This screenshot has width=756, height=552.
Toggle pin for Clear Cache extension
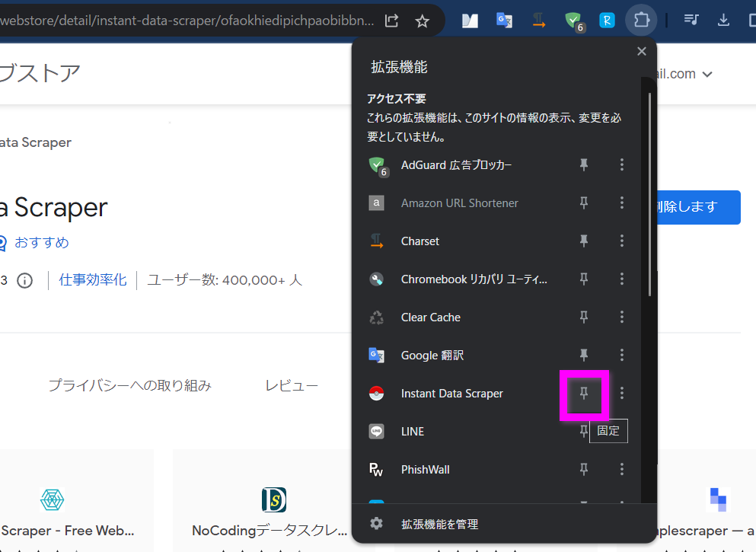coord(584,317)
